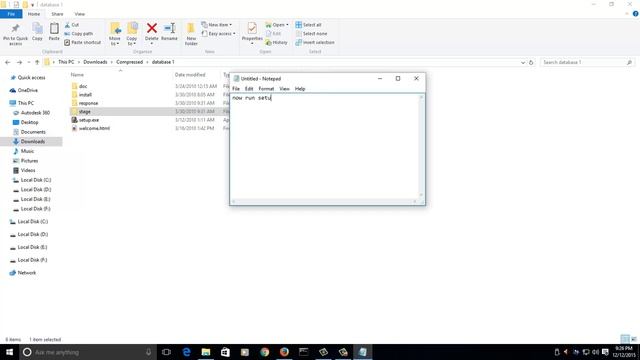Click the Search database 1 box
The width and height of the screenshot is (640, 360).
click(x=587, y=62)
